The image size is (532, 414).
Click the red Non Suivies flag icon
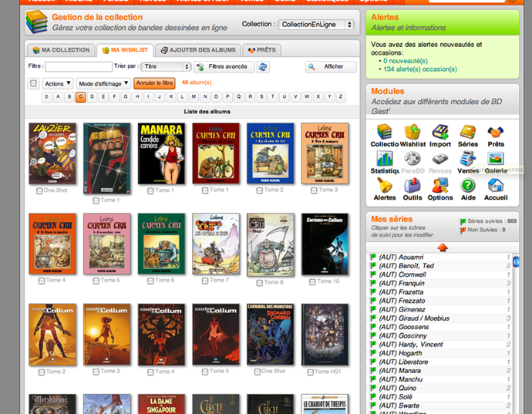[463, 230]
